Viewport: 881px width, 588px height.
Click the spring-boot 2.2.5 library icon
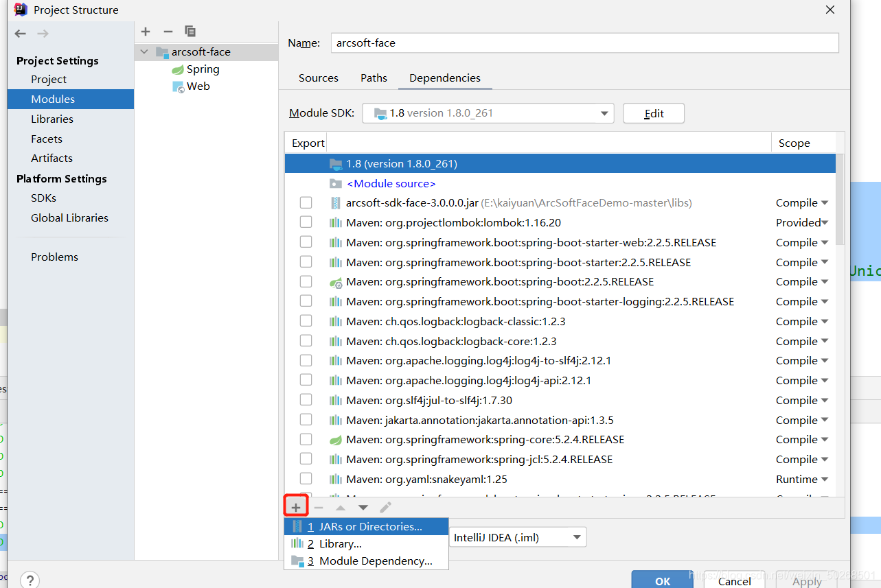click(x=336, y=282)
